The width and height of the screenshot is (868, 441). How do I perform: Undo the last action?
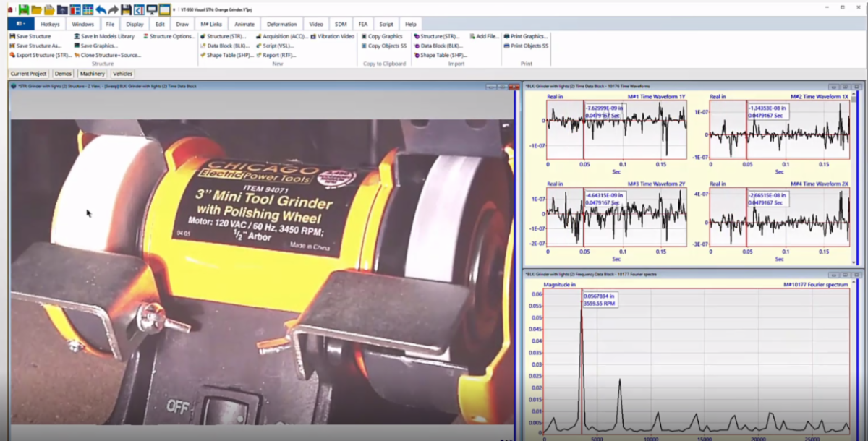click(x=101, y=8)
